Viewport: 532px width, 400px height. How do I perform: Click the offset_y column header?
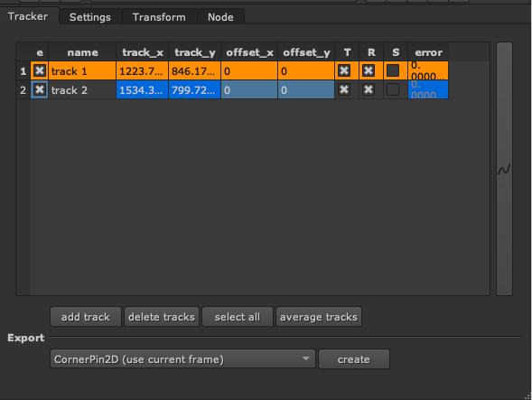(307, 52)
